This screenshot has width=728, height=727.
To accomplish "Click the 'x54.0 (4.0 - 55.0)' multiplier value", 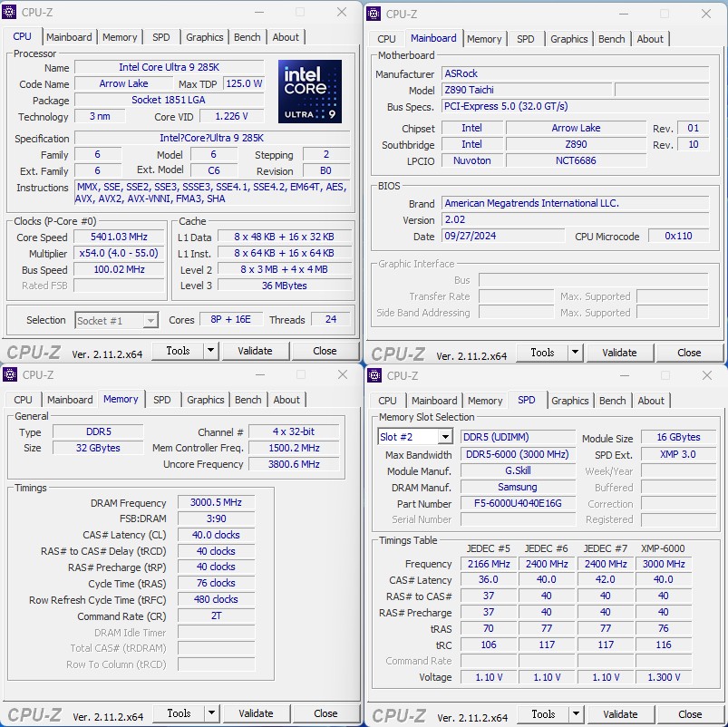I will (x=119, y=253).
